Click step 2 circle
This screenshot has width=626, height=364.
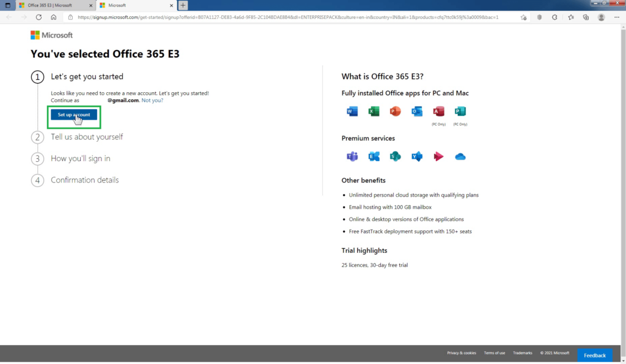[37, 137]
